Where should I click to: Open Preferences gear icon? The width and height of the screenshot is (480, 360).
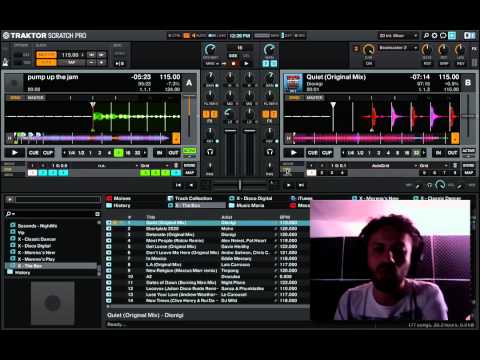[434, 36]
